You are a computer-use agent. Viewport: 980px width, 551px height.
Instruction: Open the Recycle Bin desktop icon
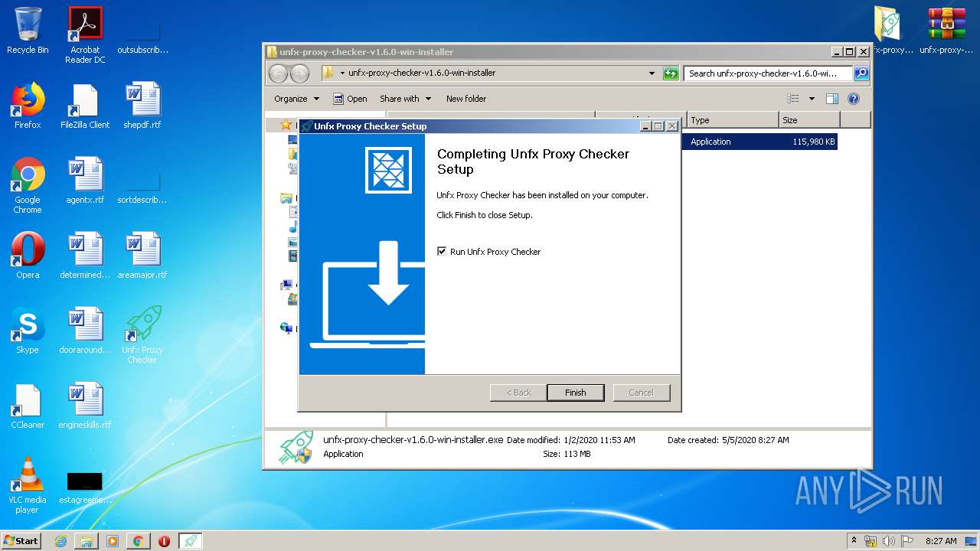pos(28,31)
